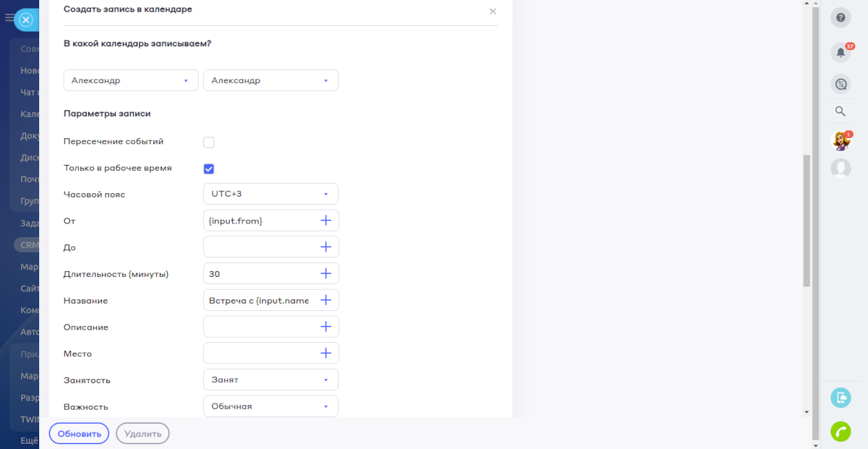Screen dimensions: 868x449
Task: Expand the Занятость dropdown showing Занят
Action: pyautogui.click(x=271, y=380)
